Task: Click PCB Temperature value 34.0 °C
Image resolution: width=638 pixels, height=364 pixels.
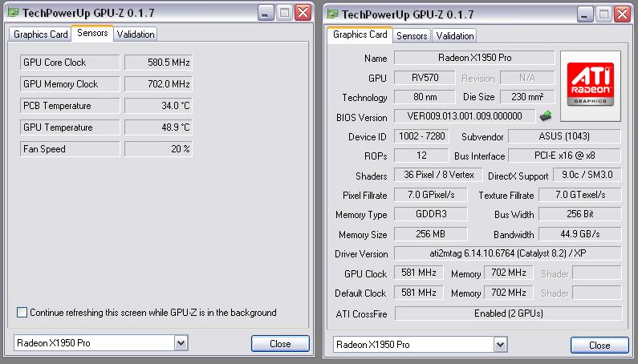Action: tap(158, 105)
